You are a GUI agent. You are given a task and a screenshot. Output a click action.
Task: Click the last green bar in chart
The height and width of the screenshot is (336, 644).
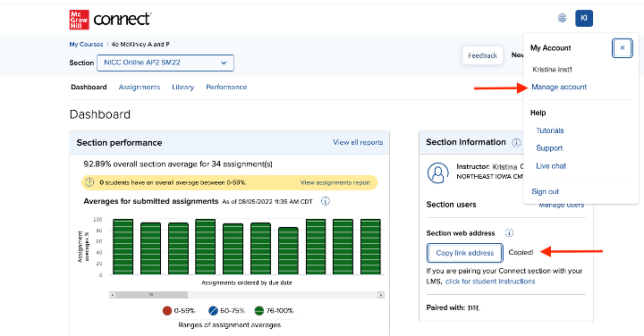370,247
